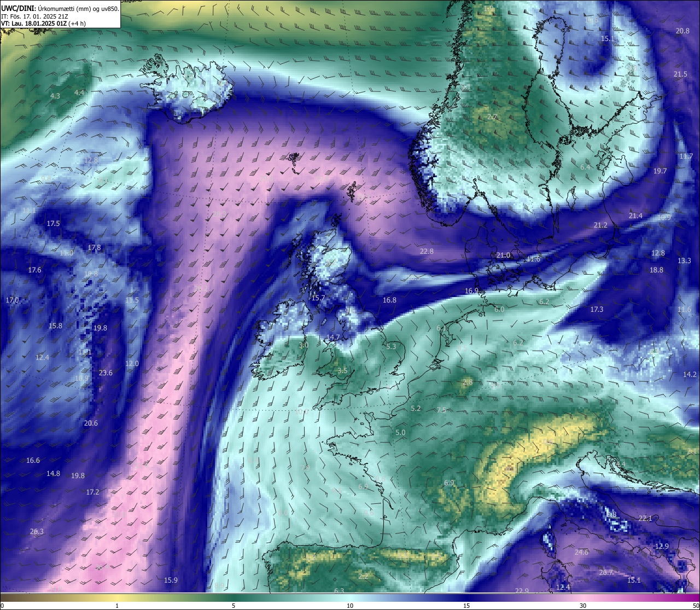Screen dimensions: 700x610
Task: Click the map value 15.9
Action: click(x=171, y=580)
